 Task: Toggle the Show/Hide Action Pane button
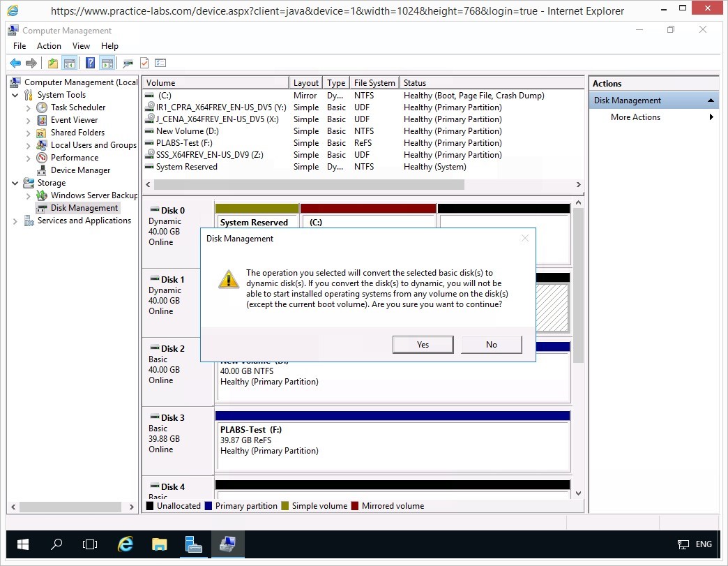(107, 64)
